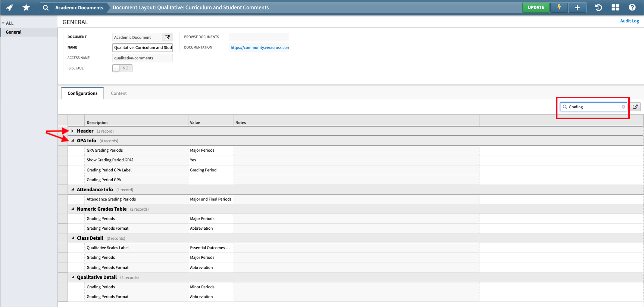Select the Configurations tab
The width and height of the screenshot is (644, 307).
pyautogui.click(x=82, y=93)
